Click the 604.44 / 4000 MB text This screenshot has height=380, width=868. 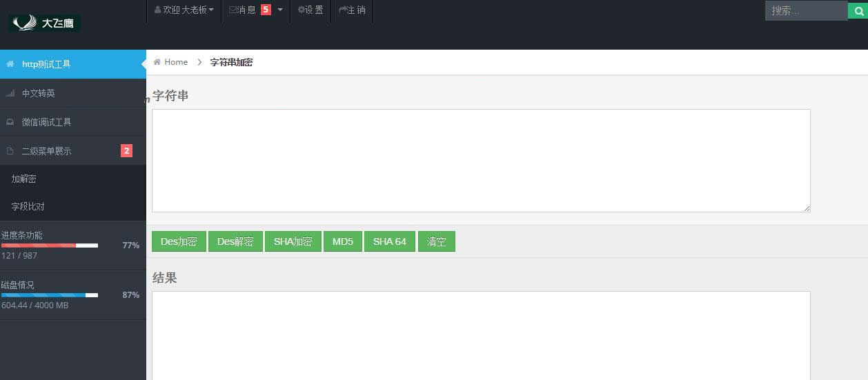35,306
